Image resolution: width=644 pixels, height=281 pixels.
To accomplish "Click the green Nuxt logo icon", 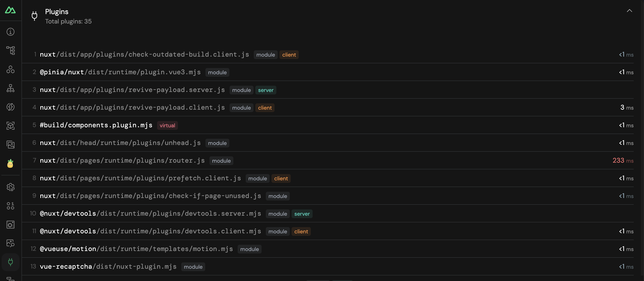I will pos(10,10).
